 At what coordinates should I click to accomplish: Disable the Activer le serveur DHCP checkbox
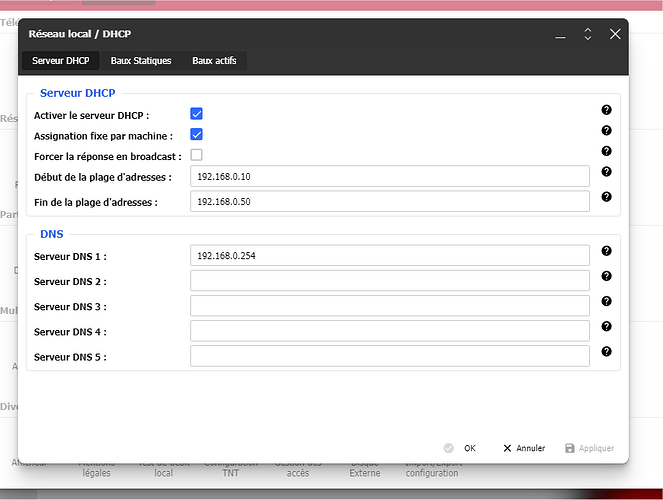197,114
